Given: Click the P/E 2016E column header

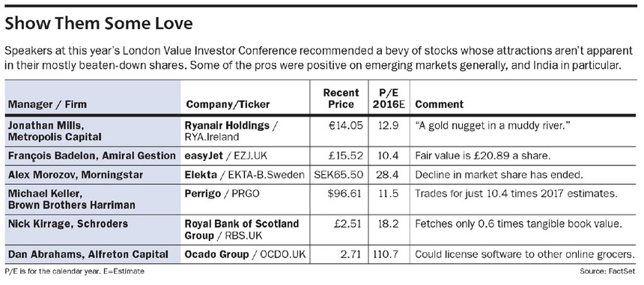Looking at the screenshot, I should click(389, 99).
